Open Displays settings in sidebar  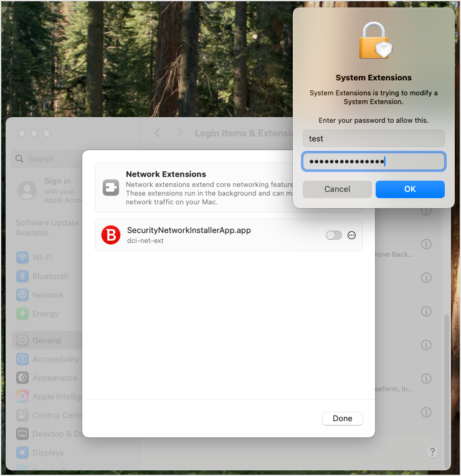[48, 452]
